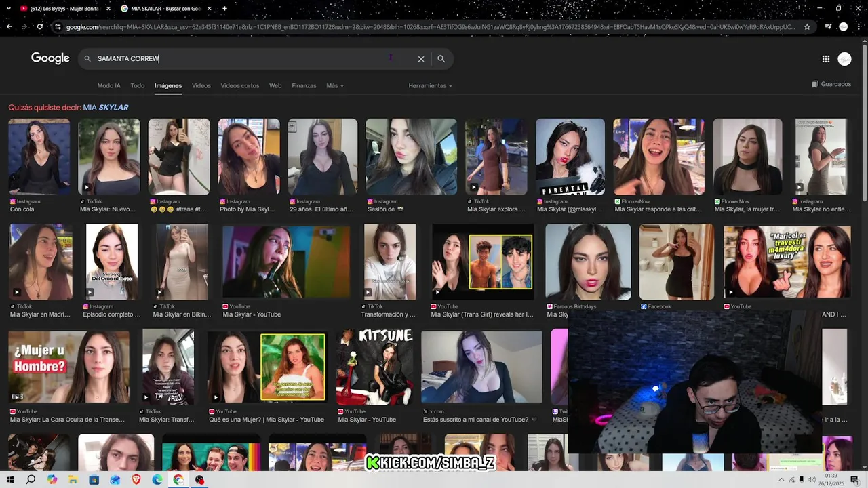
Task: Open the KITSUNE YouTube thumbnail
Action: point(375,367)
